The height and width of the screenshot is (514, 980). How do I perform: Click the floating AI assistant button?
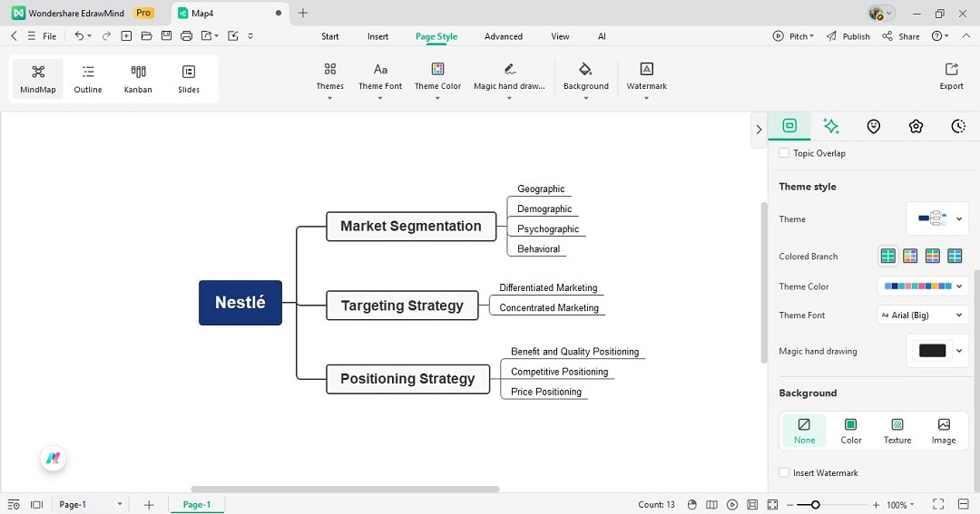pyautogui.click(x=54, y=459)
